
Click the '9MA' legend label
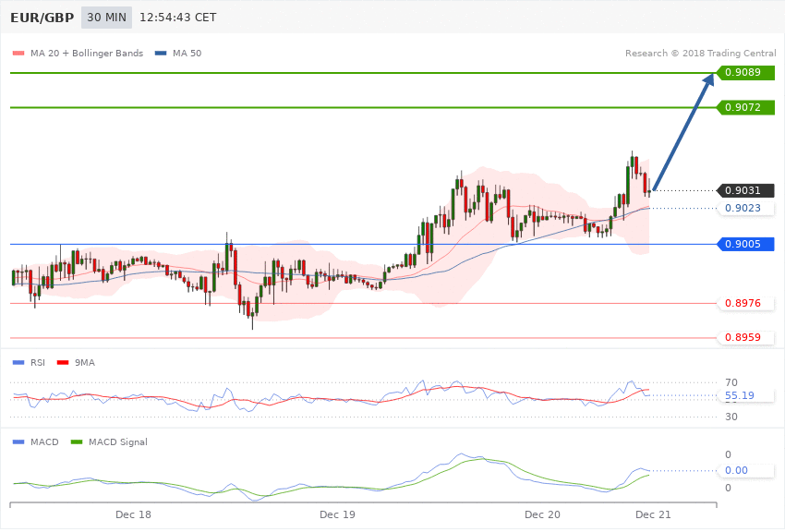(85, 362)
